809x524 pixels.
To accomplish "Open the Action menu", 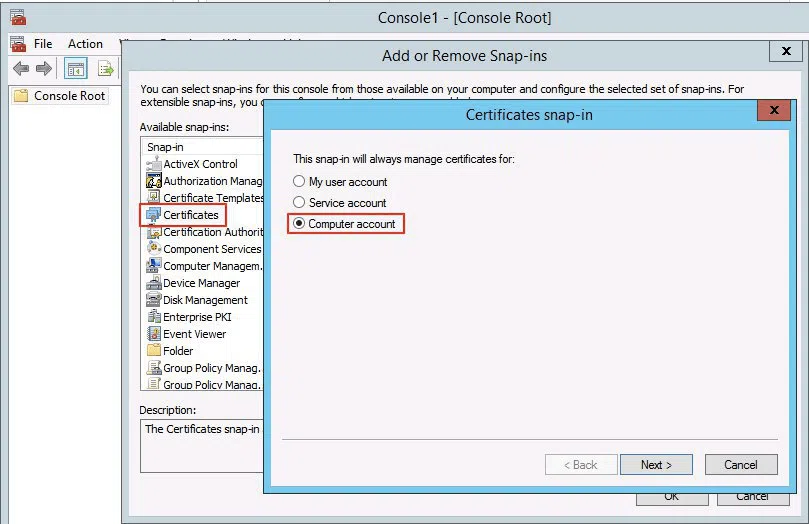I will (85, 44).
